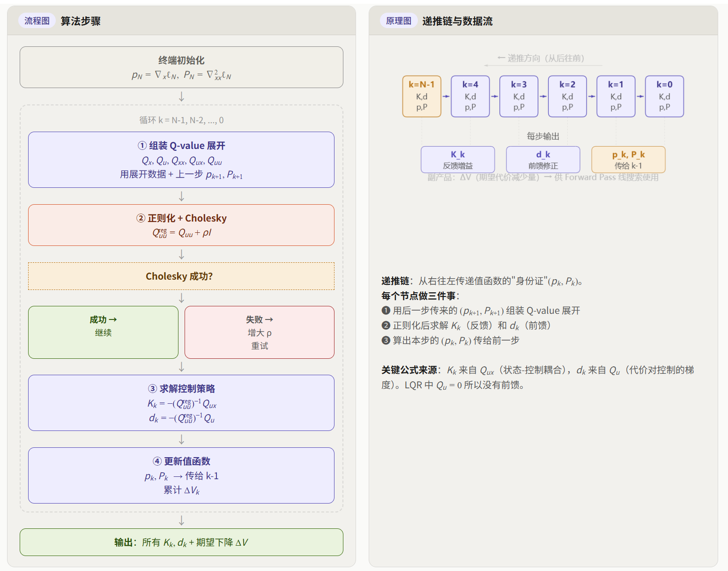
Task: Select the k=3 chain node
Action: [519, 96]
